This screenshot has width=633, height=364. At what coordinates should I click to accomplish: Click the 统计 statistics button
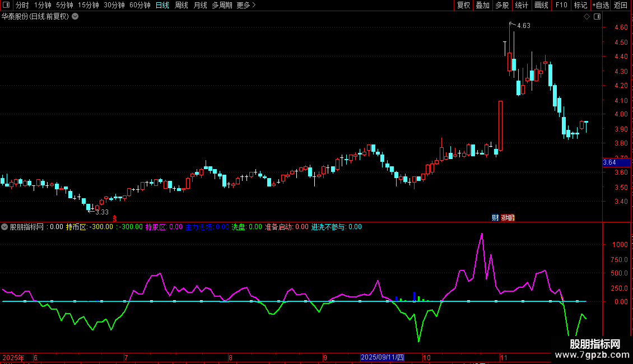tap(522, 5)
